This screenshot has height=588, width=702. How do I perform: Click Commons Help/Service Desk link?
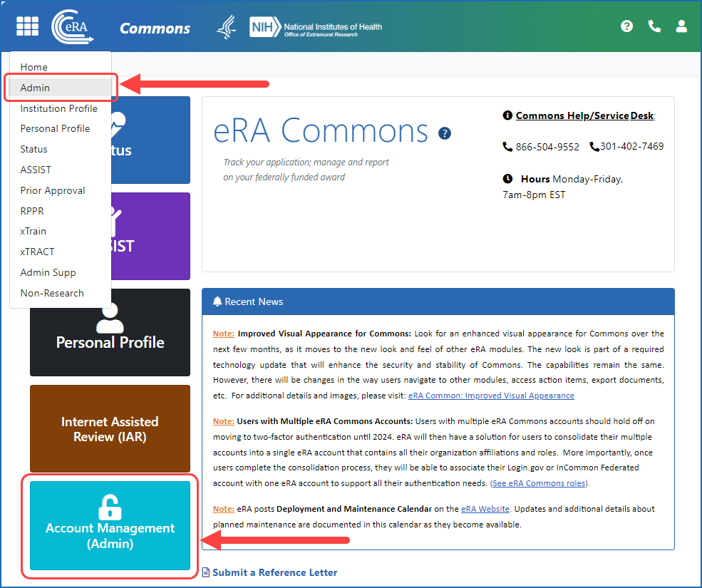584,115
